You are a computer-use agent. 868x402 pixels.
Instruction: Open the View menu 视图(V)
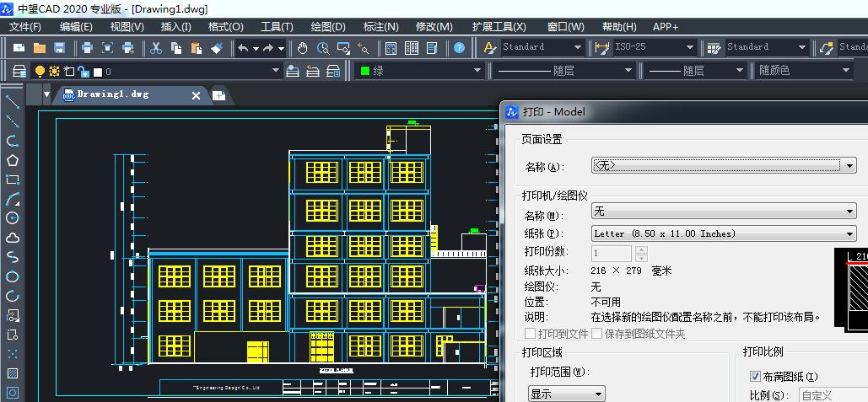pos(127,26)
